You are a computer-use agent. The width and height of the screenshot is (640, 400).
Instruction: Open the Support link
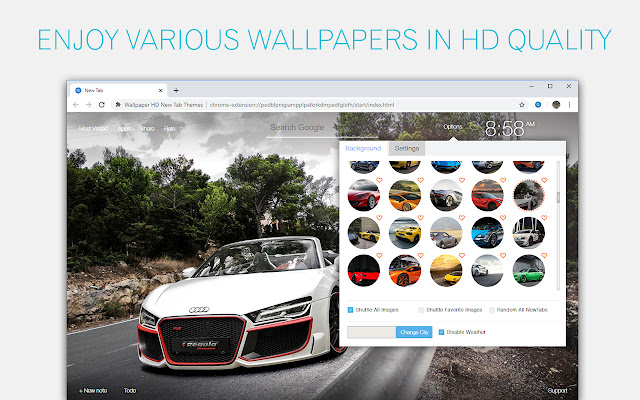(x=557, y=391)
